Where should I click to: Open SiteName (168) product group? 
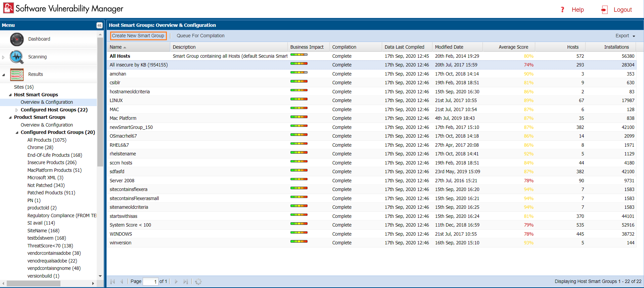click(43, 231)
